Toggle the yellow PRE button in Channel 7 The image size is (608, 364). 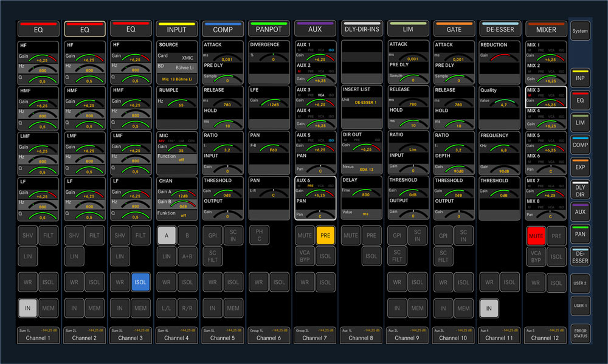click(325, 235)
